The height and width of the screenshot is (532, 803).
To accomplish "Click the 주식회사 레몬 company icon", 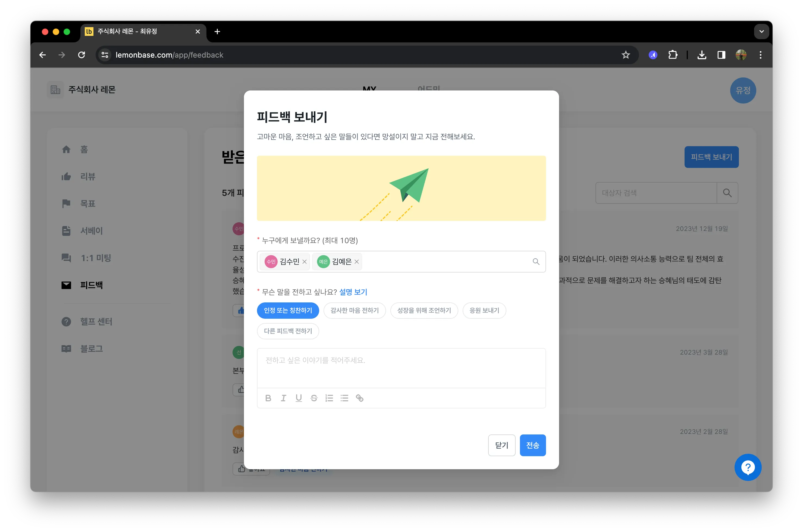I will 55,90.
